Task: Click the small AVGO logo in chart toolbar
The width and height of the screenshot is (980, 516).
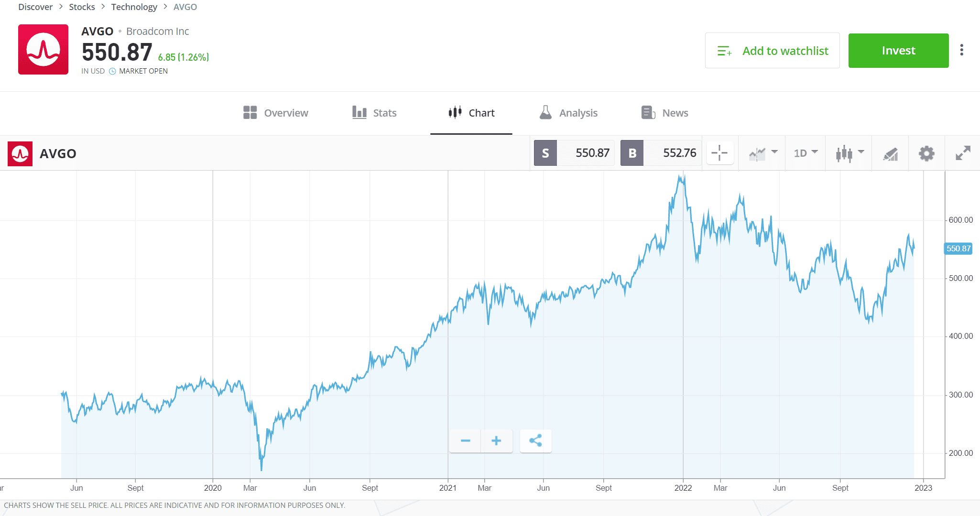Action: tap(20, 154)
